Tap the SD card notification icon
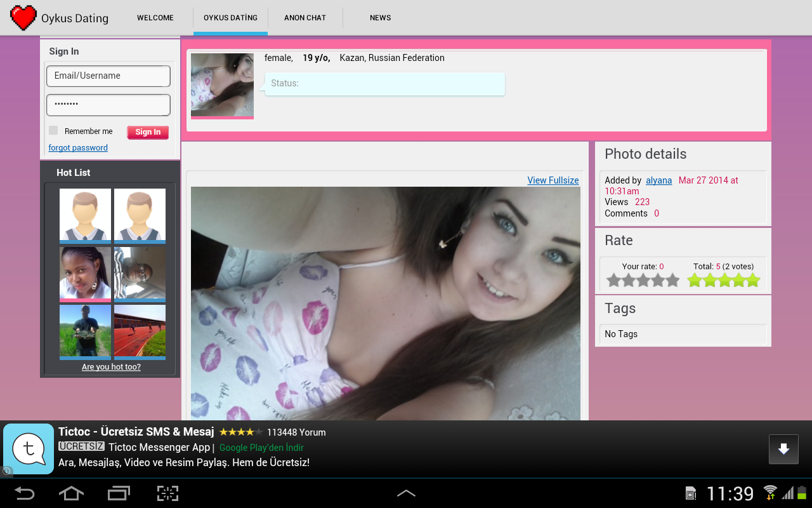The height and width of the screenshot is (508, 812). coord(691,493)
